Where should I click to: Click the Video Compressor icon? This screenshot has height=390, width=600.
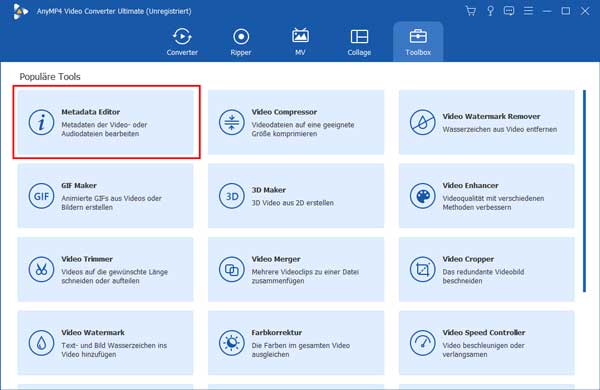(232, 122)
